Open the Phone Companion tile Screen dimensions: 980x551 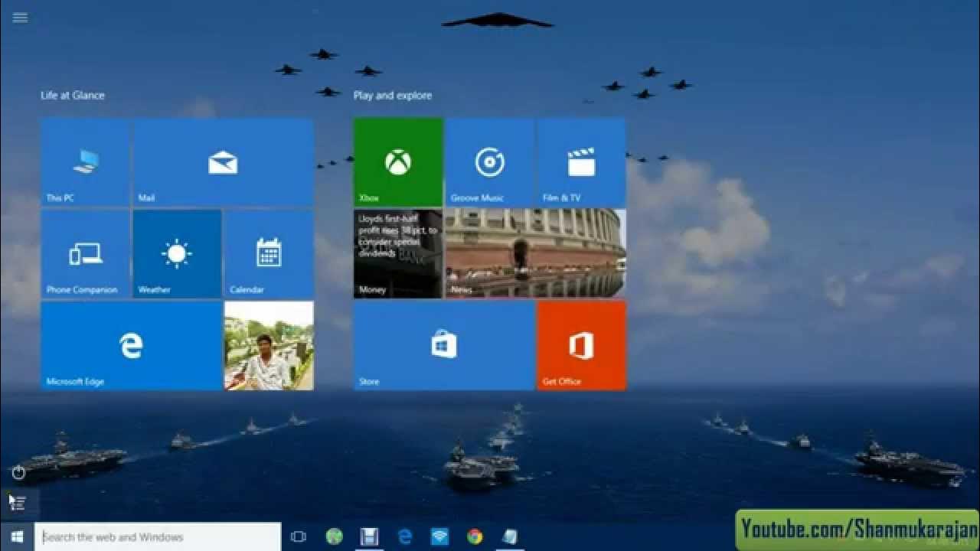85,253
